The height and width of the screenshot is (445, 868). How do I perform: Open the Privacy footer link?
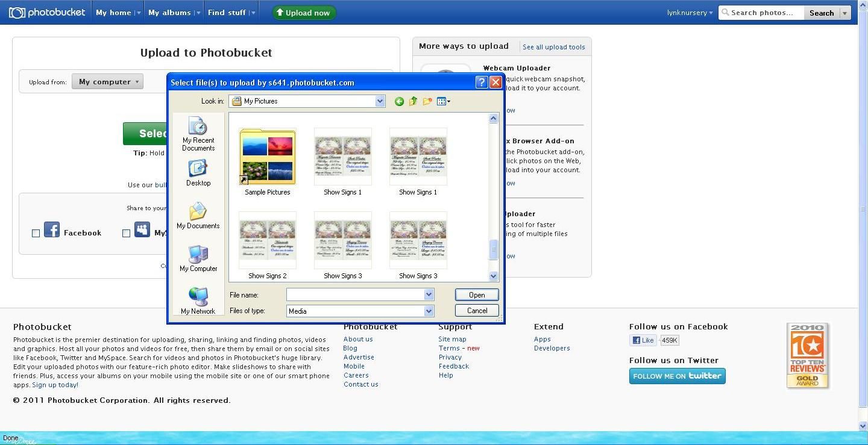[450, 357]
